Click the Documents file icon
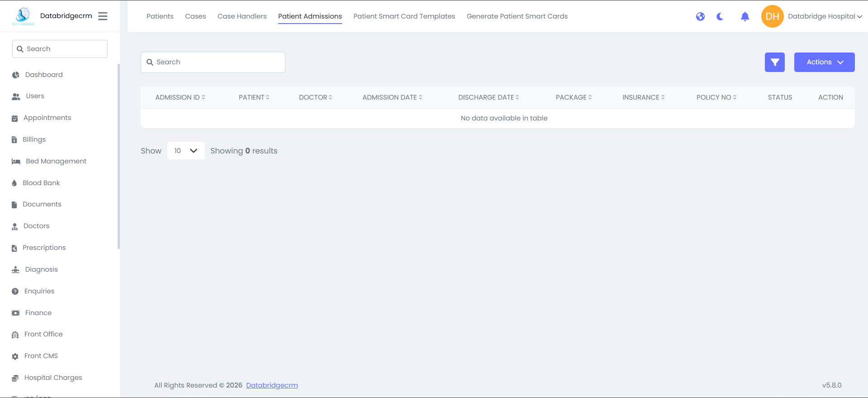Screen dimensions: 868x398 pyautogui.click(x=14, y=205)
